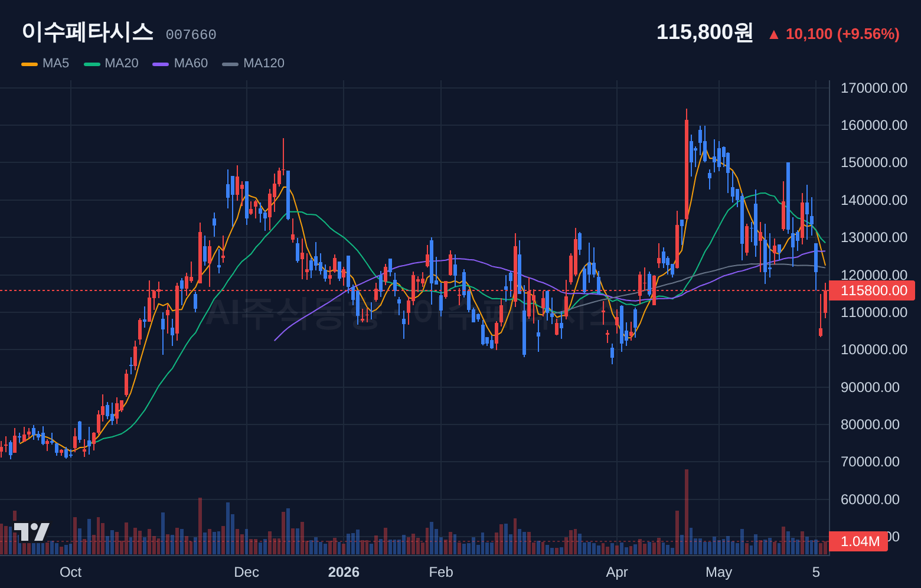Click the TradingView logo icon
The height and width of the screenshot is (588, 921).
(x=31, y=532)
